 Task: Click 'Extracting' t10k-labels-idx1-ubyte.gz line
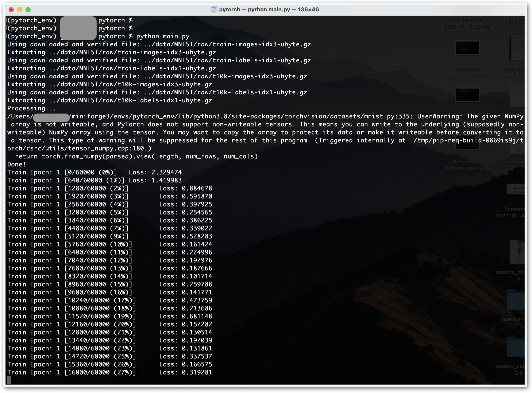[x=109, y=100]
